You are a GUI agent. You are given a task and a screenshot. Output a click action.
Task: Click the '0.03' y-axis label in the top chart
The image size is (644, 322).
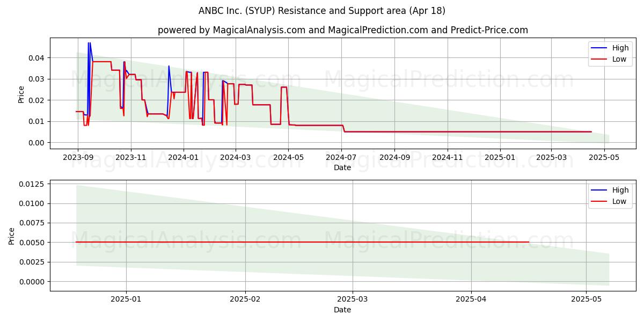click(36, 79)
